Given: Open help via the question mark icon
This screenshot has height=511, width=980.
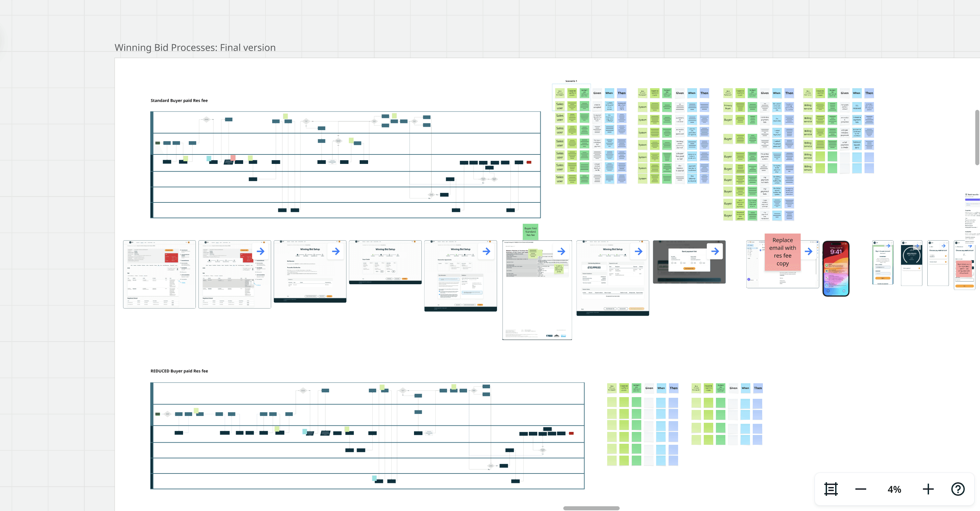Looking at the screenshot, I should click(958, 489).
